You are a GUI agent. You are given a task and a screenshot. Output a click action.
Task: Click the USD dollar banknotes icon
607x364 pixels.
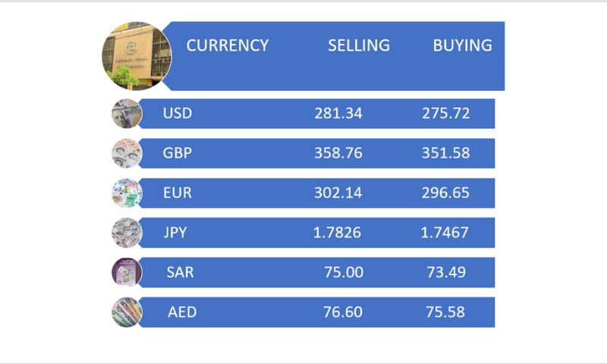point(127,114)
